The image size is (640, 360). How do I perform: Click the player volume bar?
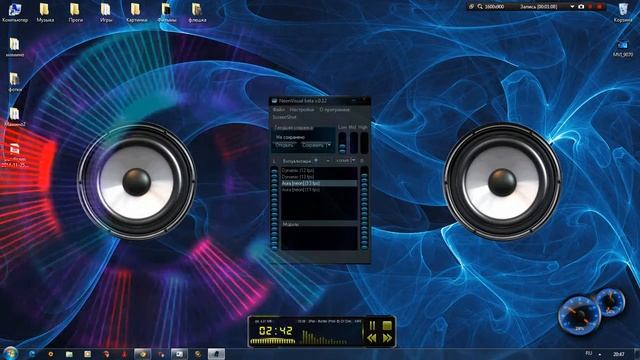273,341
